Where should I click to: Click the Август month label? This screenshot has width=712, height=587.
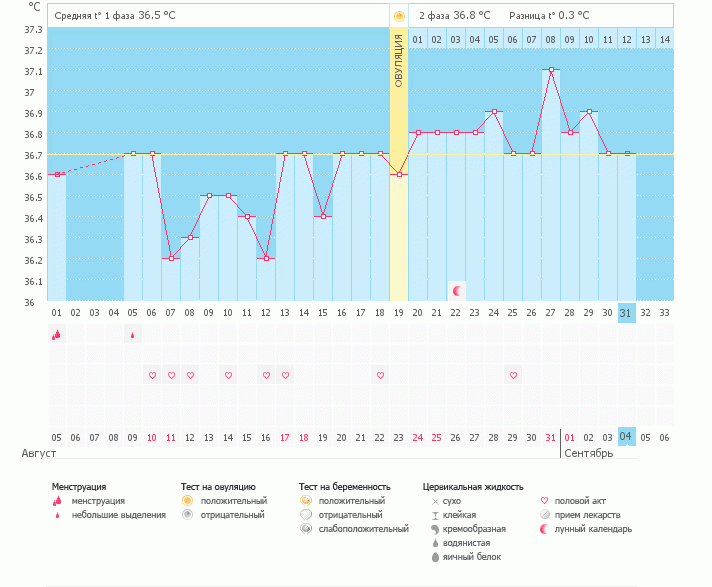click(39, 453)
